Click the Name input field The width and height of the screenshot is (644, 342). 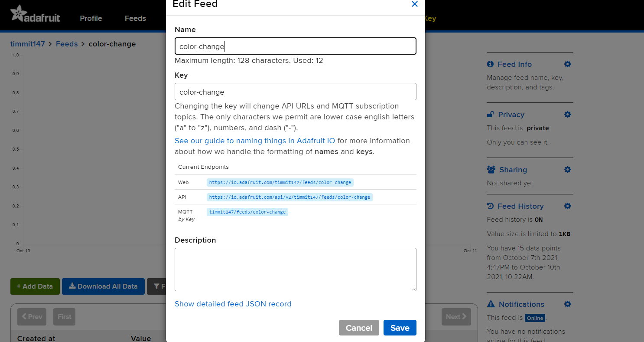coord(296,46)
